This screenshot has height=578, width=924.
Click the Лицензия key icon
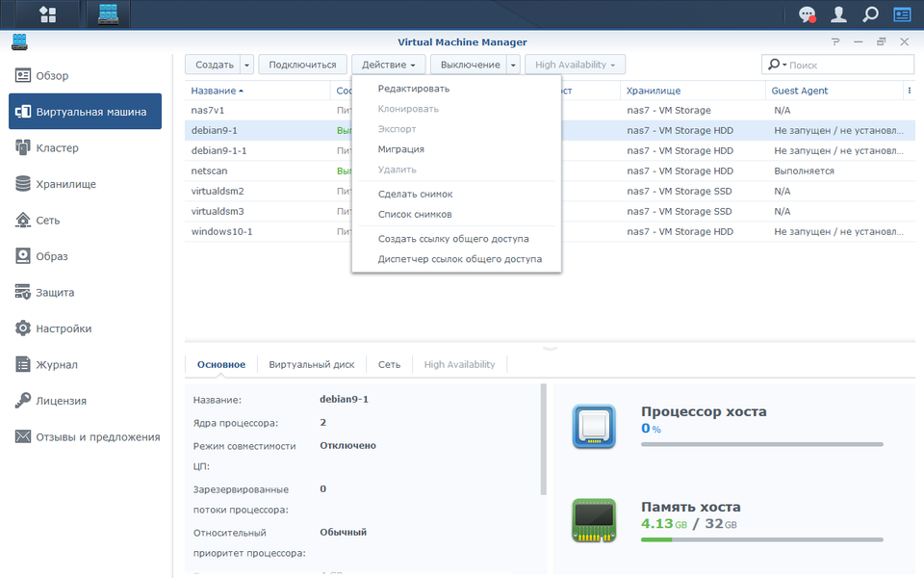point(22,401)
